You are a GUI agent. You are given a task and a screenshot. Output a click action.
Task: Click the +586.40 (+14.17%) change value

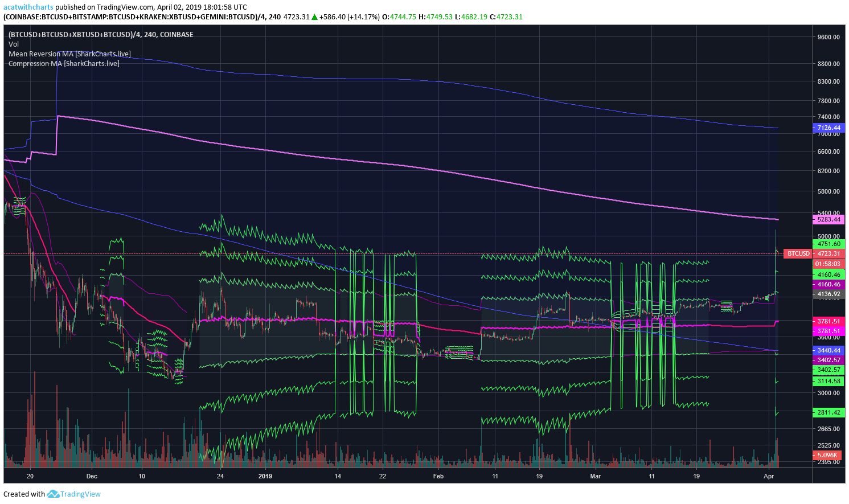(349, 17)
